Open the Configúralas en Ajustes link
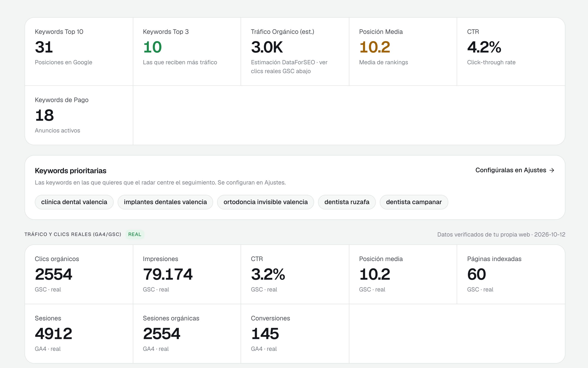Image resolution: width=588 pixels, height=368 pixels. 515,170
